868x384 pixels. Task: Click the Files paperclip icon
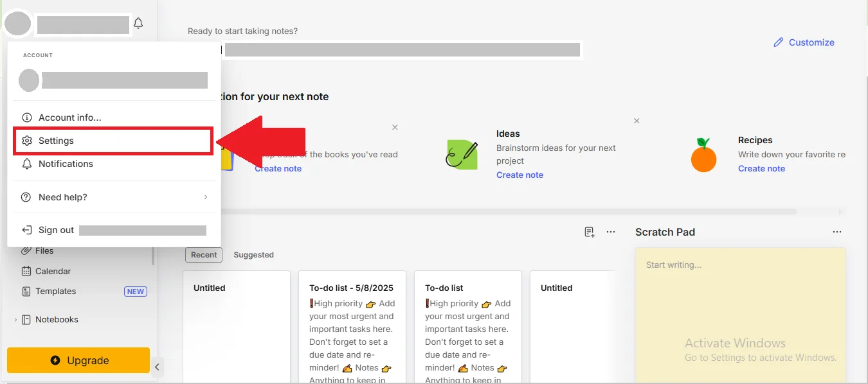click(x=26, y=250)
